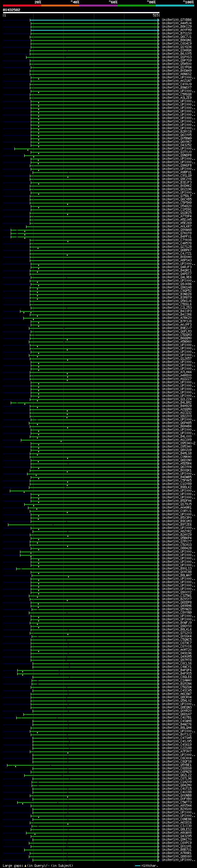Select label UniRef100_Q842M0
Image resolution: width=197 pixels, height=868 pixels.
click(177, 785)
